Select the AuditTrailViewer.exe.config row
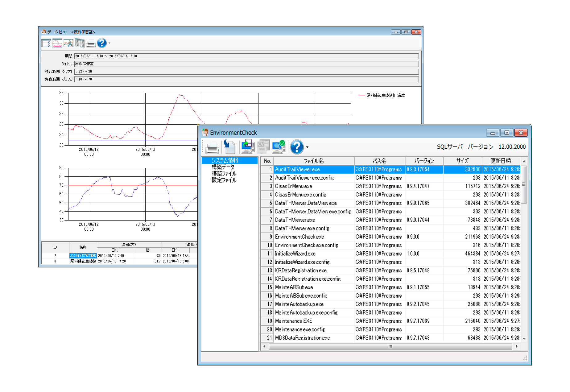570x392 pixels. point(391,178)
